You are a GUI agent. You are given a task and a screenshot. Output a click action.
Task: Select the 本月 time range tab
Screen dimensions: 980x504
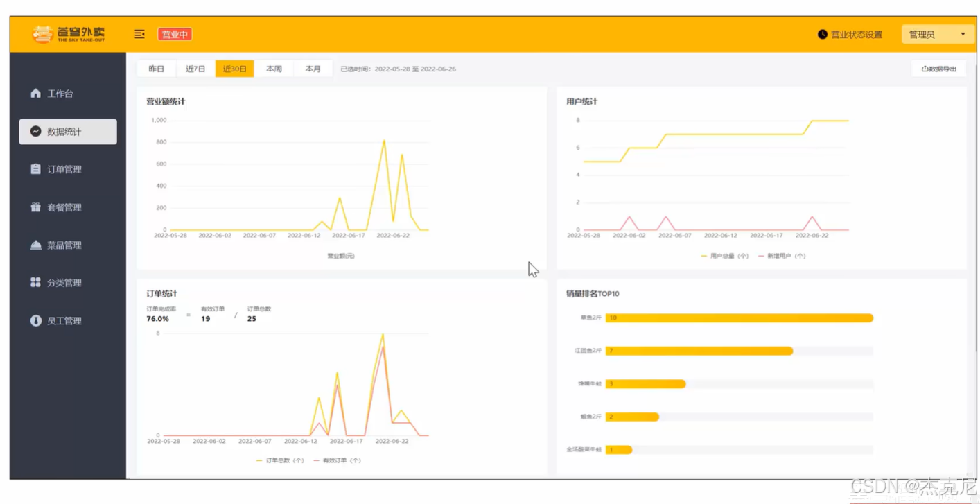click(x=313, y=69)
